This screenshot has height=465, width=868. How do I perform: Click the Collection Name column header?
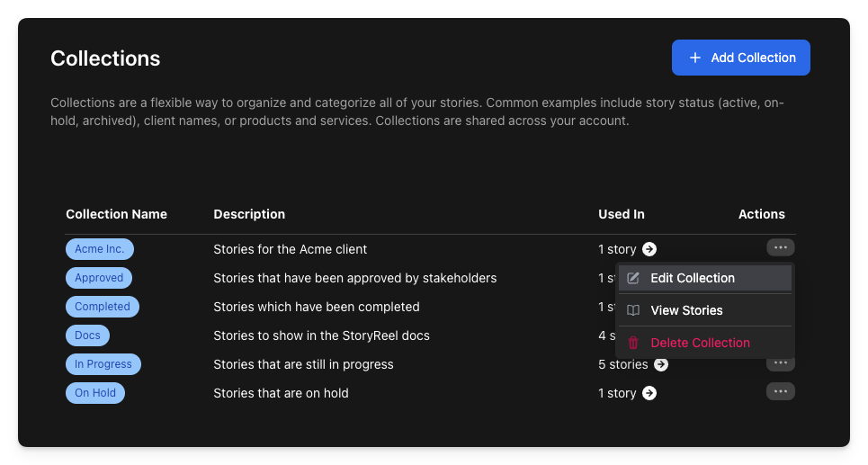(x=116, y=214)
